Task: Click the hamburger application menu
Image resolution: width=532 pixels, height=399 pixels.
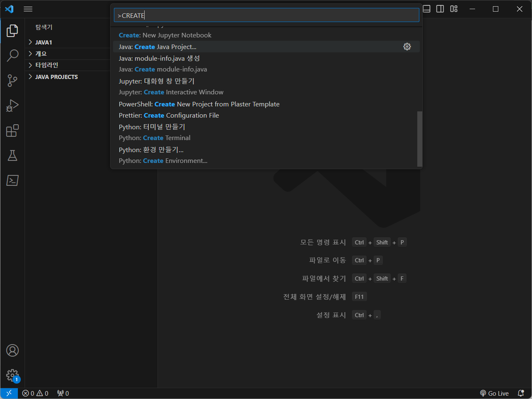Action: [28, 9]
